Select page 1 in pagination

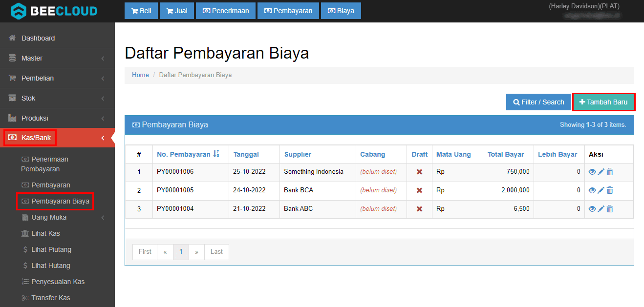click(x=181, y=252)
